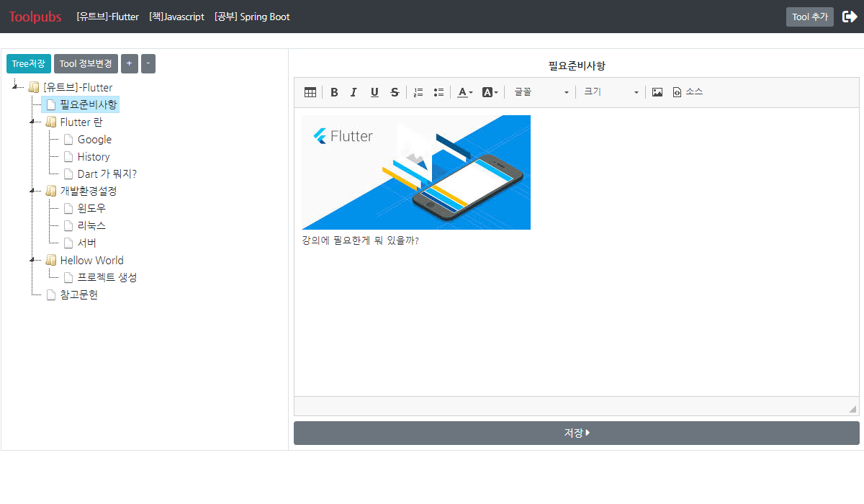Insert a bulleted list
This screenshot has height=504, width=864.
[x=438, y=92]
